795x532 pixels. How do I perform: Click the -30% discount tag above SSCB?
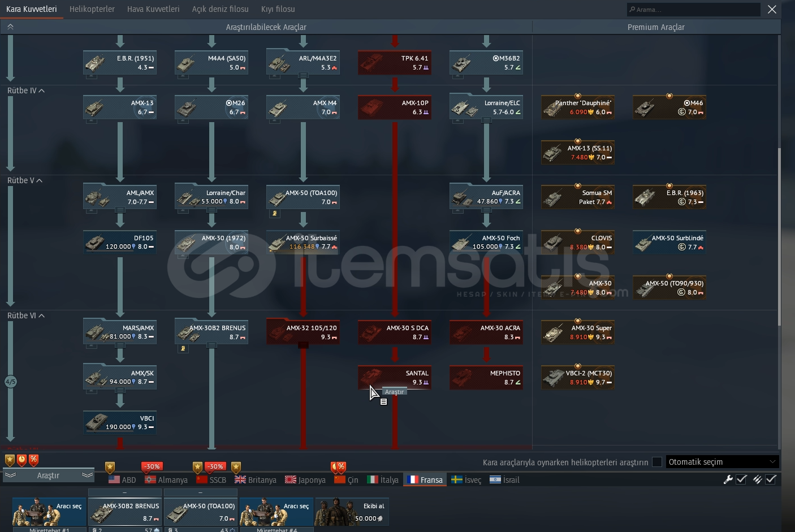pyautogui.click(x=215, y=466)
